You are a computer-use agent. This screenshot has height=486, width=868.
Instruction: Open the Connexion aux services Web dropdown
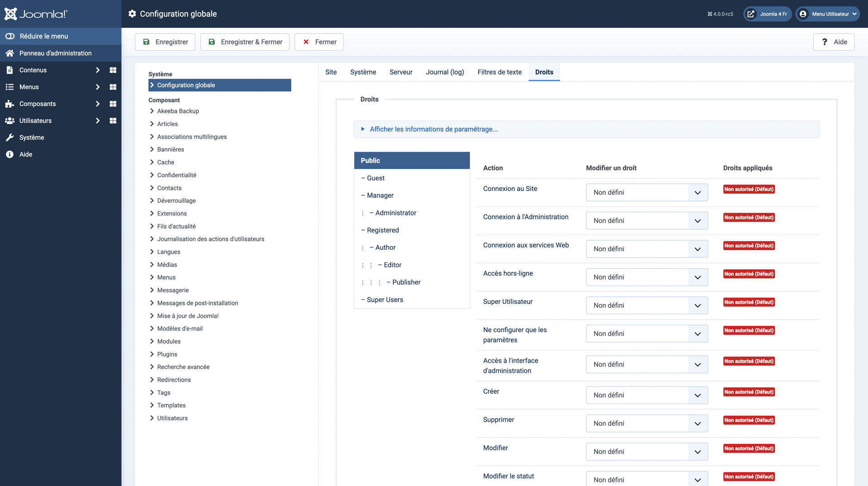click(647, 249)
